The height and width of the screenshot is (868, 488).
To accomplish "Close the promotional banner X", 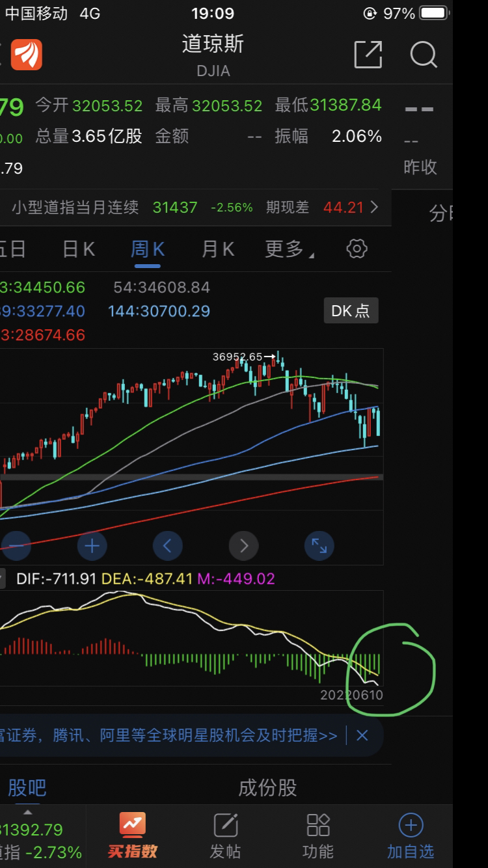I will click(x=362, y=736).
